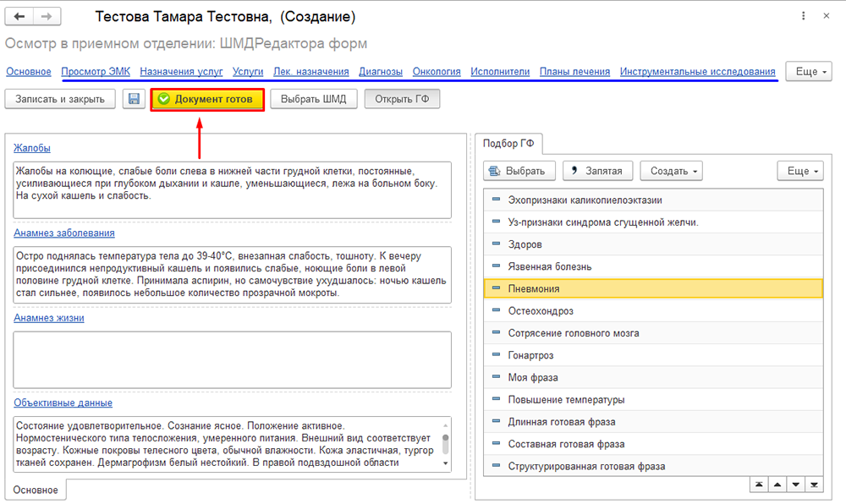Screen dimensions: 846x504
Task: Select phrase Уз-признаки синдрома сгущенной желчи
Action: 653,222
